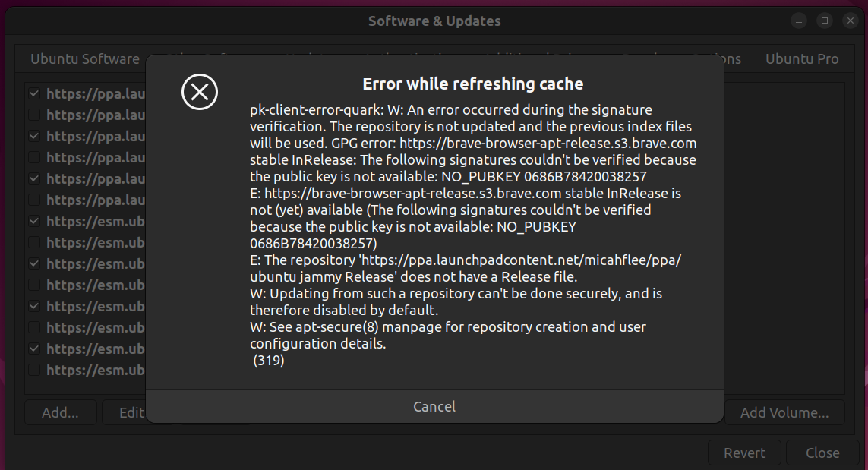Viewport: 868px width, 470px height.
Task: Select the last esm.ubuntu list row
Action: 86,370
